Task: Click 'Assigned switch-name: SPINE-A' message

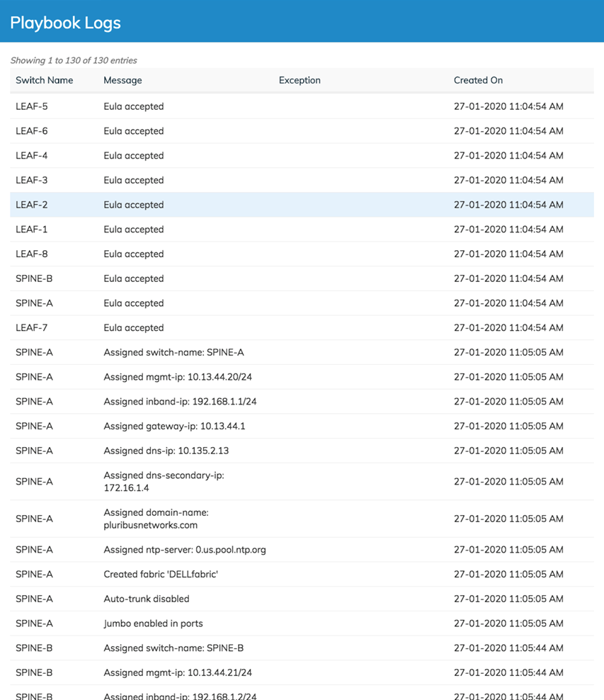Action: 173,352
